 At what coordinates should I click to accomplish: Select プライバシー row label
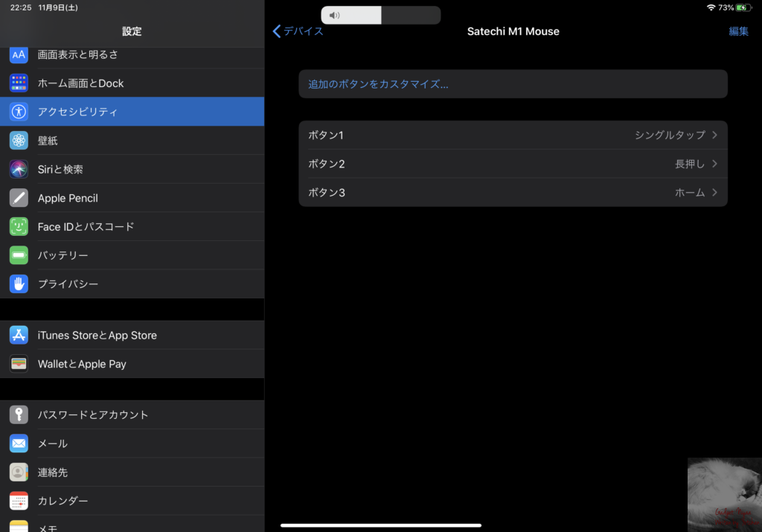coord(68,283)
